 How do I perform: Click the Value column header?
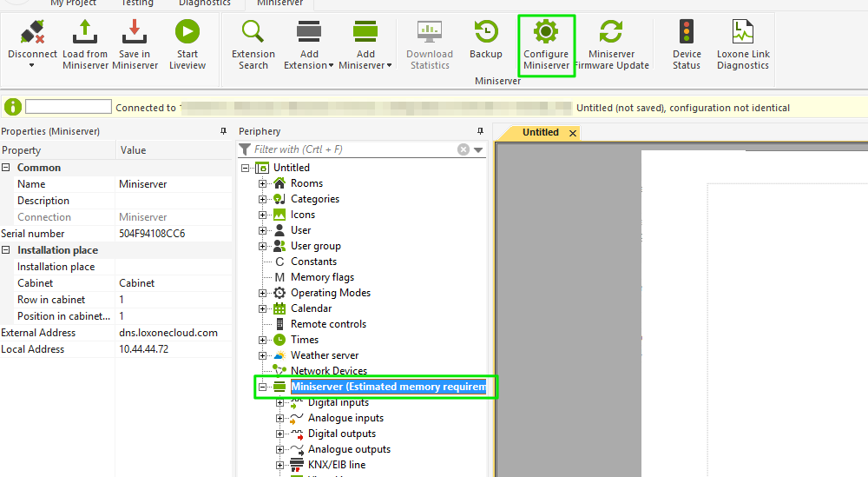point(174,150)
